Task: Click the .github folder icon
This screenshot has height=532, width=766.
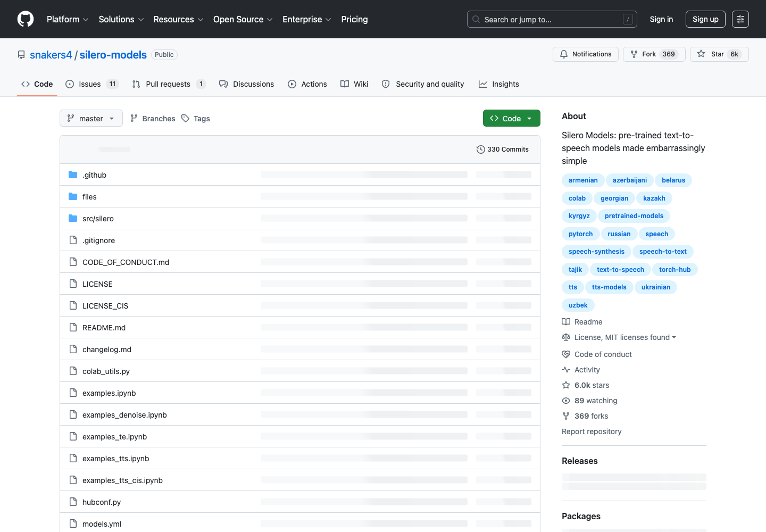Action: point(73,175)
